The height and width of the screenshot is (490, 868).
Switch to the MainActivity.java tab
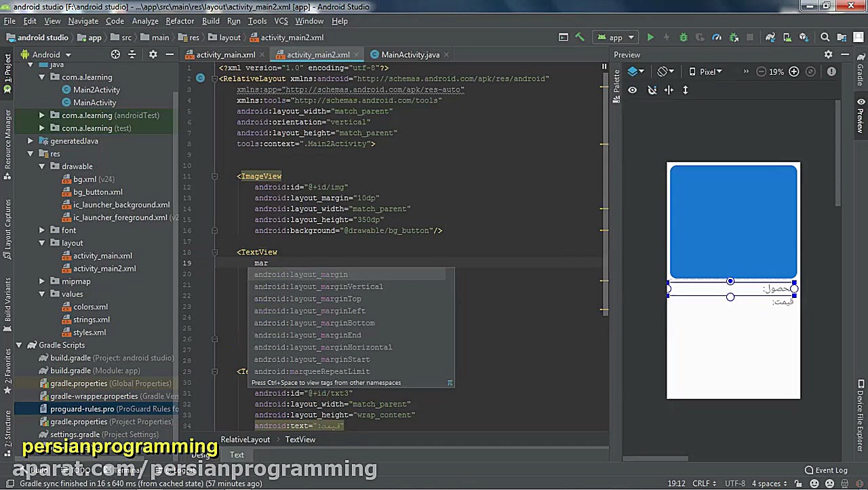click(x=410, y=54)
